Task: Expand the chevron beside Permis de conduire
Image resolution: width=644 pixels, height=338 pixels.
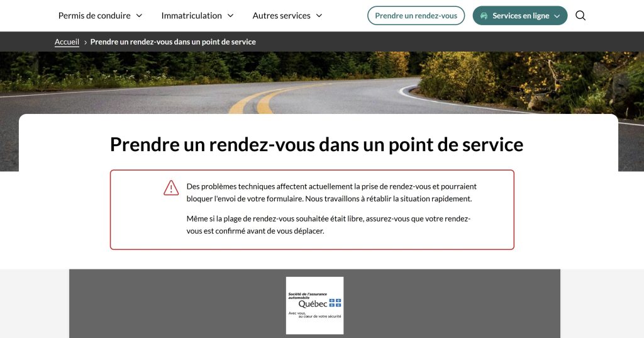Action: point(139,16)
